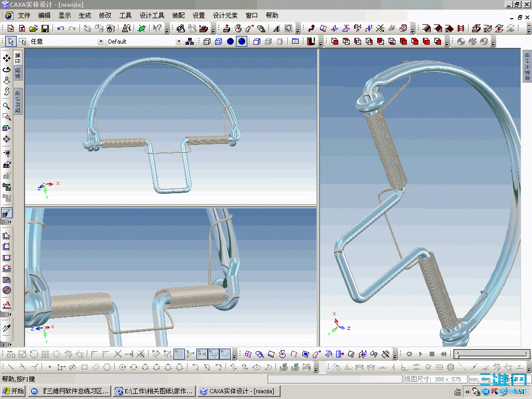Screen dimensions: 532x399
Task: Click the properties list window icon
Action: tap(296, 42)
